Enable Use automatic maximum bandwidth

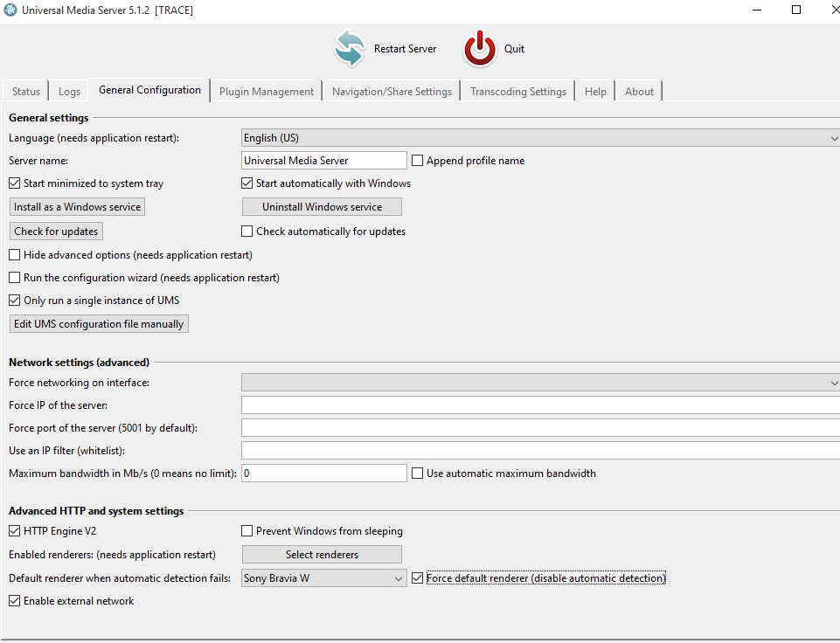point(417,474)
